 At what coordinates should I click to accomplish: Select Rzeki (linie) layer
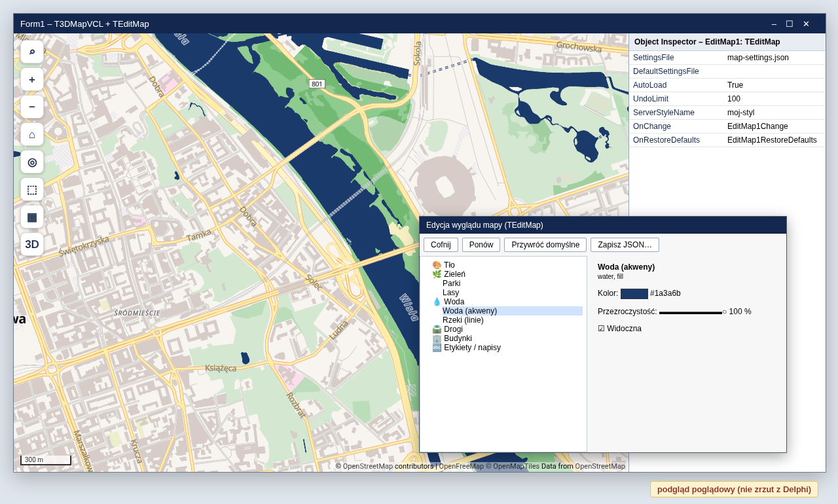(463, 320)
